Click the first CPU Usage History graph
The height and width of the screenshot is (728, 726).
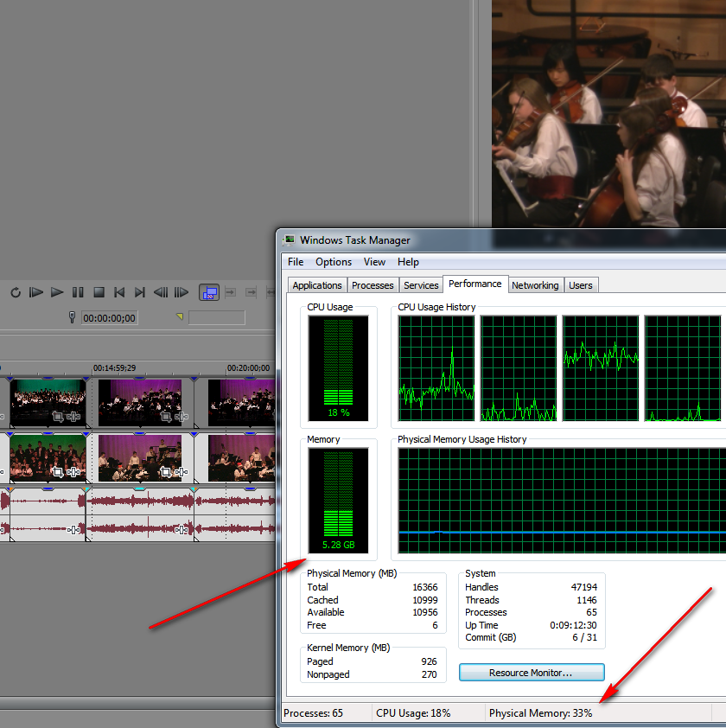[436, 368]
